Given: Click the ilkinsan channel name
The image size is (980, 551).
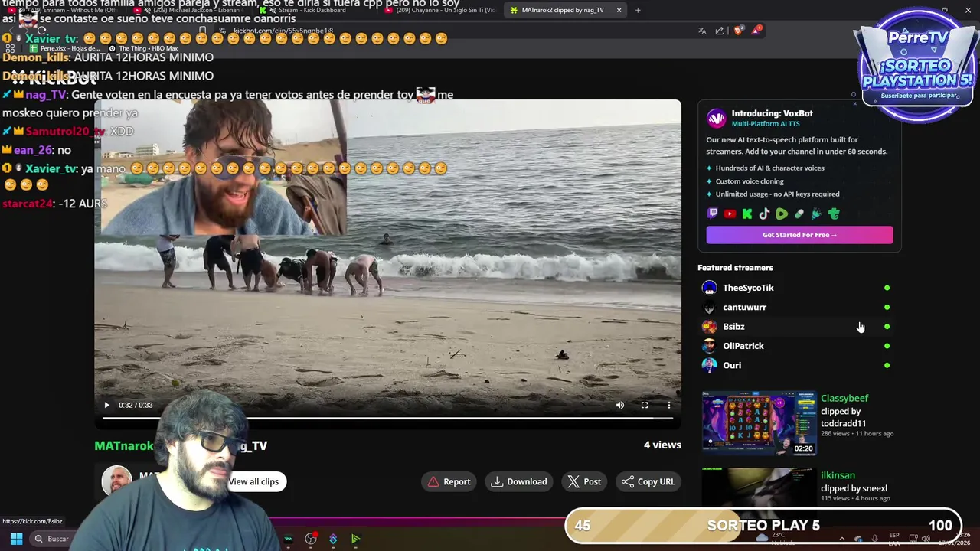Looking at the screenshot, I should coord(838,475).
